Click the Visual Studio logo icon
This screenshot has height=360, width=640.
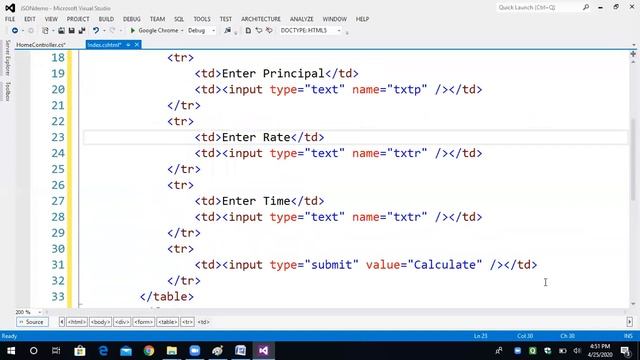10,8
